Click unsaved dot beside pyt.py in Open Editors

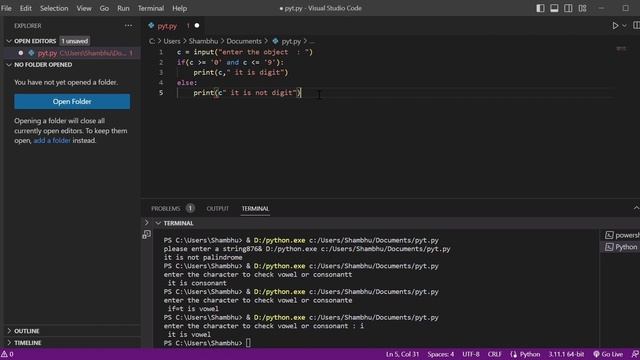click(x=21, y=53)
